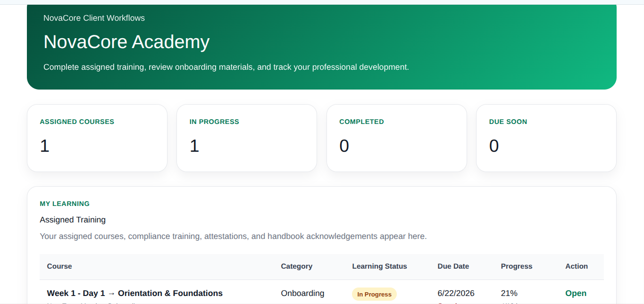Viewport: 644px width, 304px height.
Task: Open the Week 1 orientation course
Action: (x=576, y=293)
